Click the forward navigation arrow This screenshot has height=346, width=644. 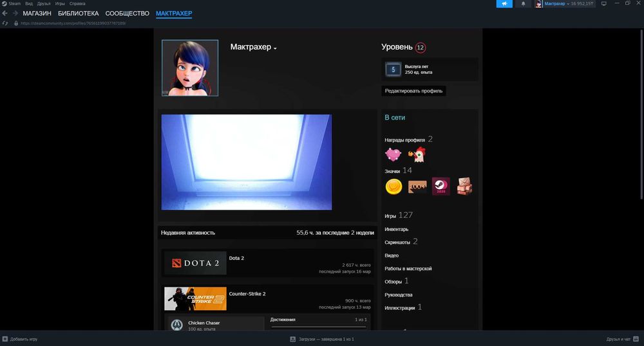point(15,13)
